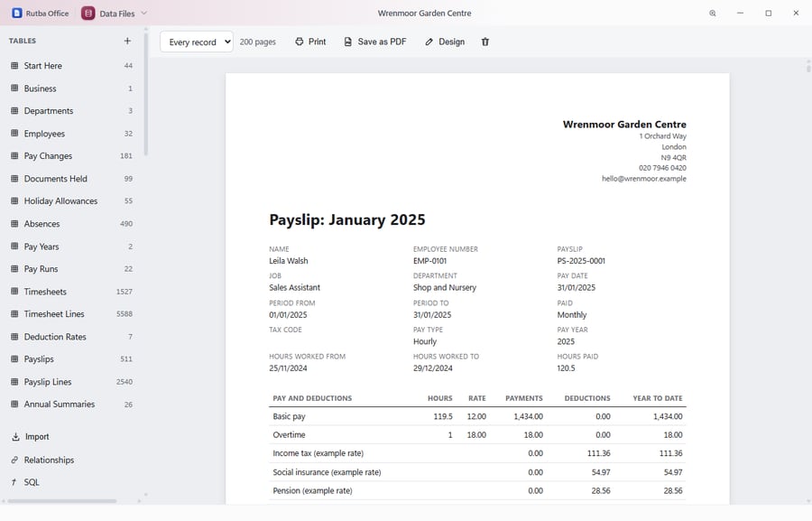812x521 pixels.
Task: Click the Departments table grid icon
Action: click(14, 111)
